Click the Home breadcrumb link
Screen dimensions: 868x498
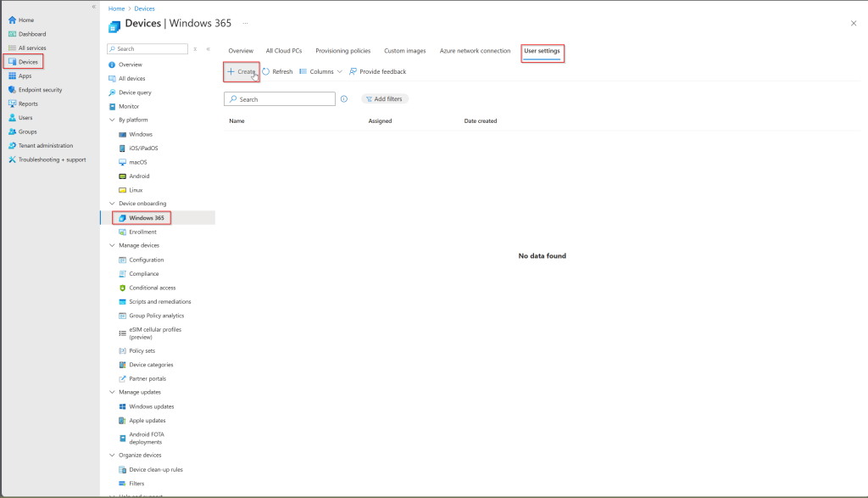click(x=116, y=8)
